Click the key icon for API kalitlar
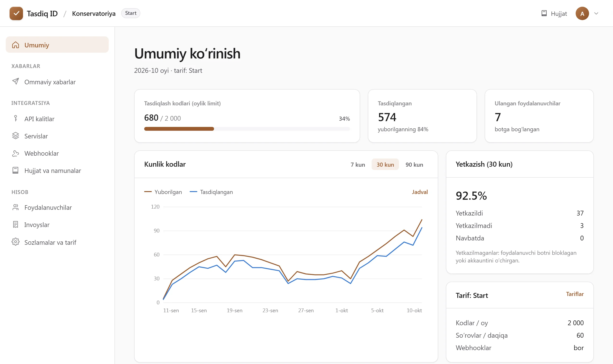 pyautogui.click(x=16, y=119)
